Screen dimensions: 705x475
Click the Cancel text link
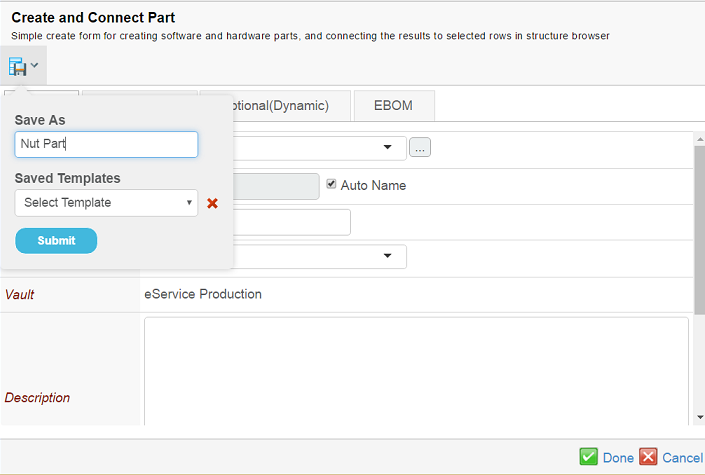(682, 457)
